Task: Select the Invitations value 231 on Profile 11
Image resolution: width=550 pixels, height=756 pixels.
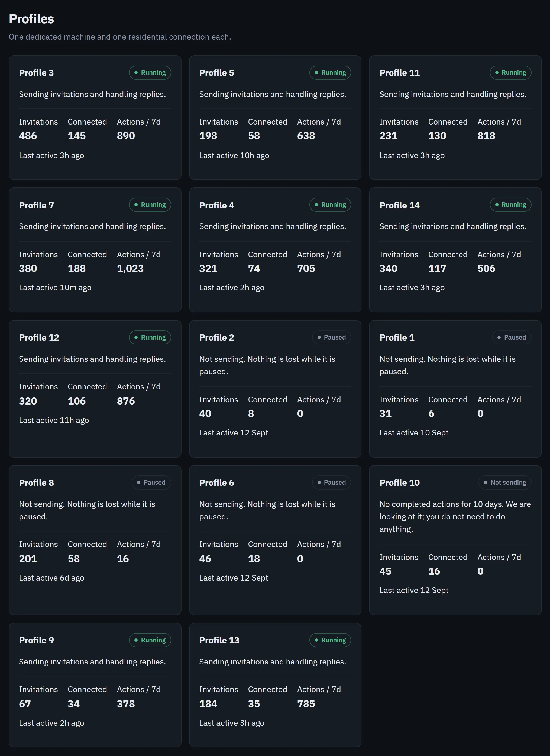Action: coord(389,136)
